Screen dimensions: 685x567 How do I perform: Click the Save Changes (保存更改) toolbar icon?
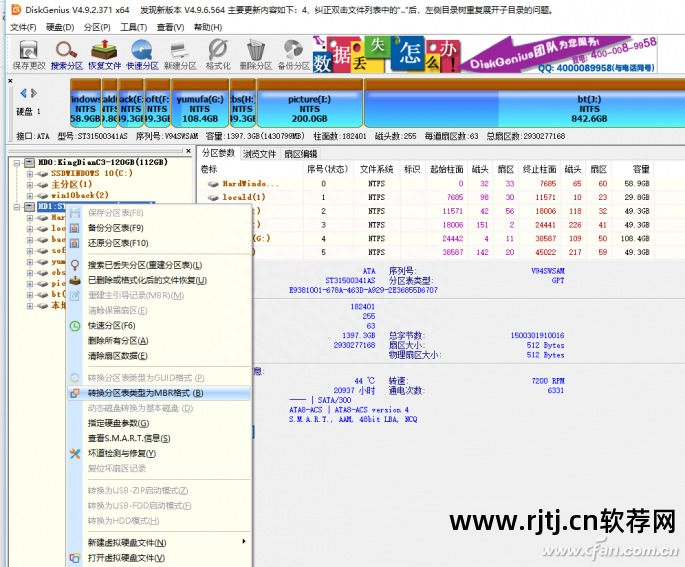[x=29, y=55]
